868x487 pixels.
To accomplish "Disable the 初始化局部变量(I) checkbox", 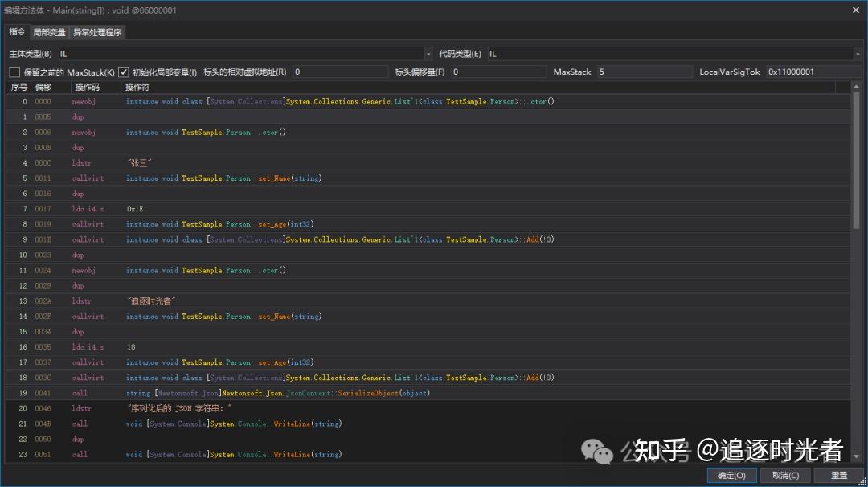I will [x=123, y=72].
